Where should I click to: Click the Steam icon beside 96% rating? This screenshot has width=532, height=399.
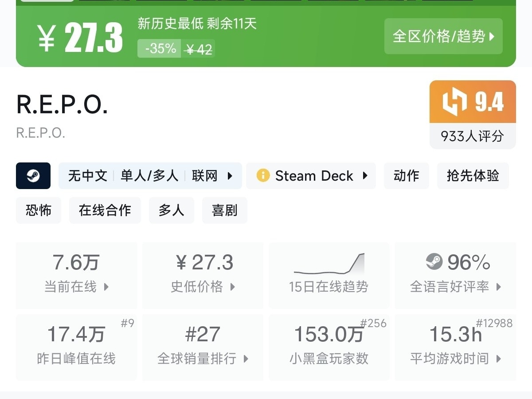point(434,262)
